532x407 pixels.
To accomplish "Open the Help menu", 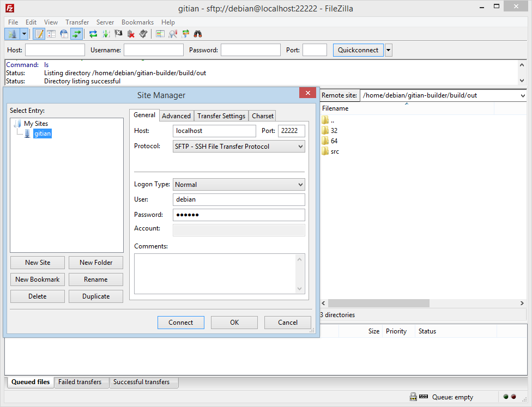I will pyautogui.click(x=168, y=22).
